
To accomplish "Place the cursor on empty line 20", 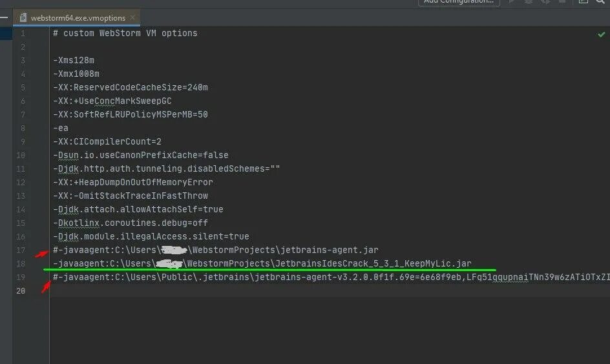I will click(x=330, y=291).
